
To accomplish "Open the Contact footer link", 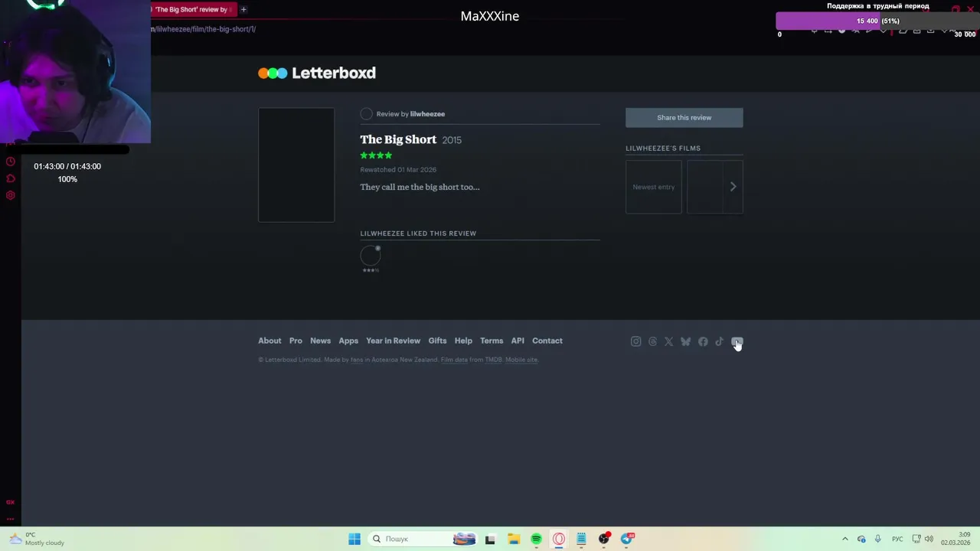I will click(547, 341).
